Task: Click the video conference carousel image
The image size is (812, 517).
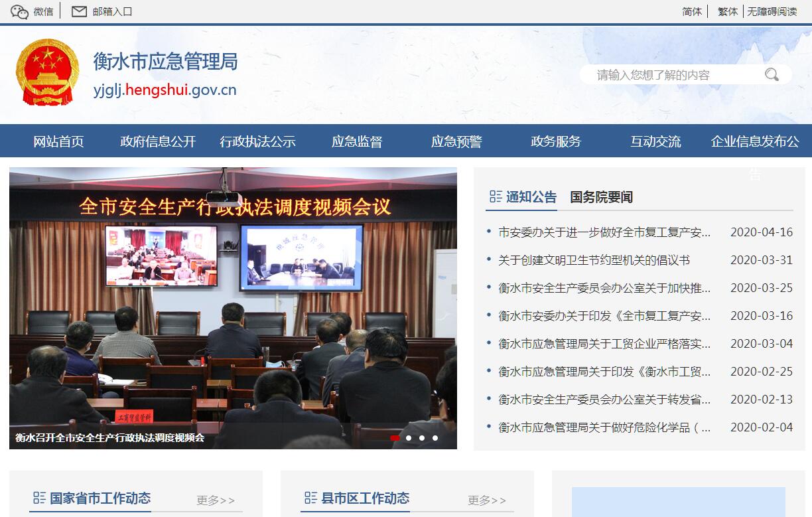Action: tap(233, 308)
